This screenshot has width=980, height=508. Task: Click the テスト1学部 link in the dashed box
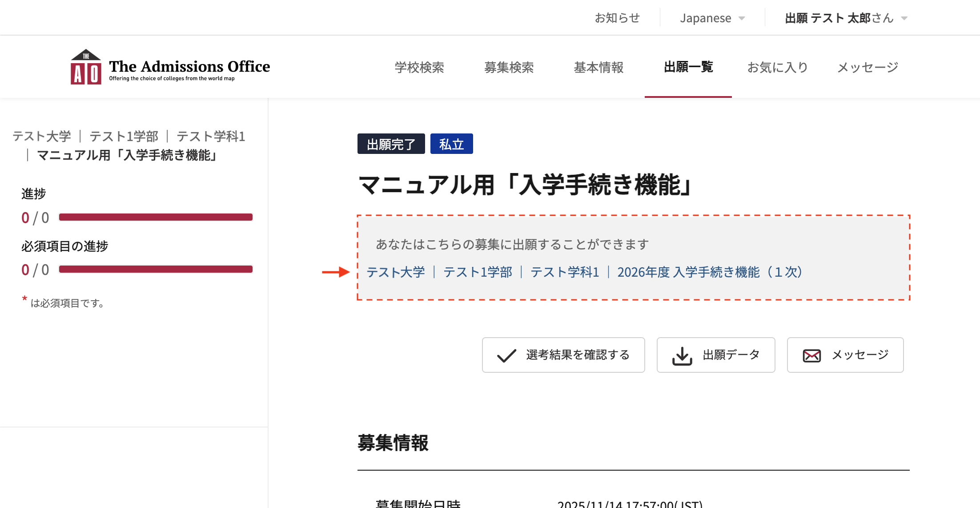[x=478, y=272]
